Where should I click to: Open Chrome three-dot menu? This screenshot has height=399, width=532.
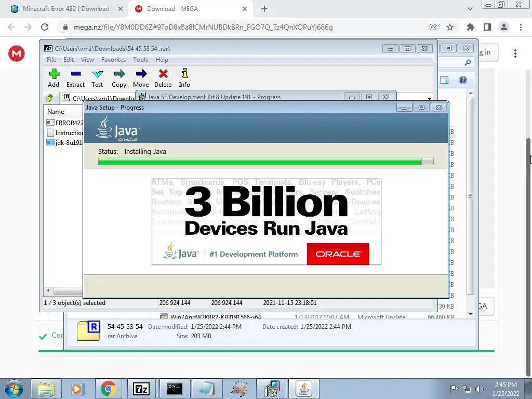click(x=521, y=27)
